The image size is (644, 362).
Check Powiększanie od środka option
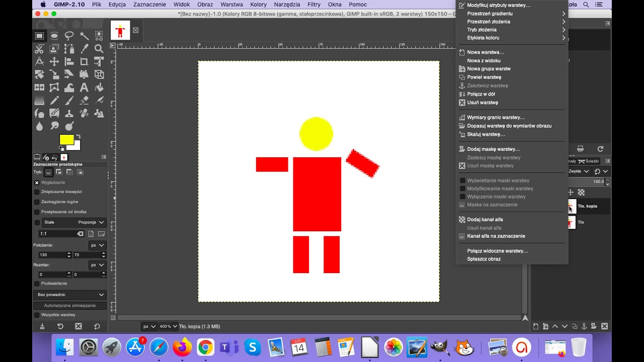[37, 212]
